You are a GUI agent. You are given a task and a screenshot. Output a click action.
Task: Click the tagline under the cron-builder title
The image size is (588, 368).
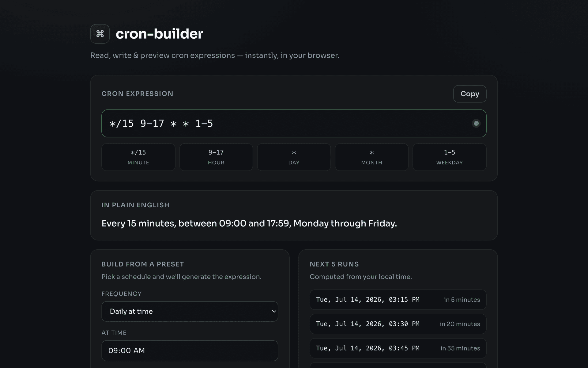click(215, 56)
